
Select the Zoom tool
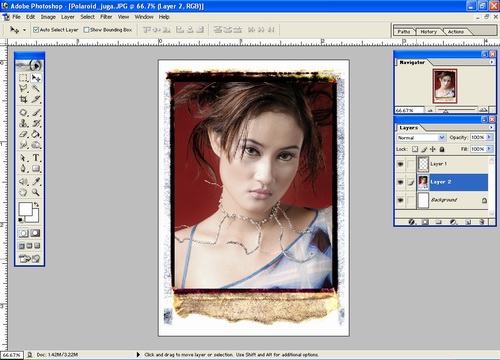[x=36, y=192]
